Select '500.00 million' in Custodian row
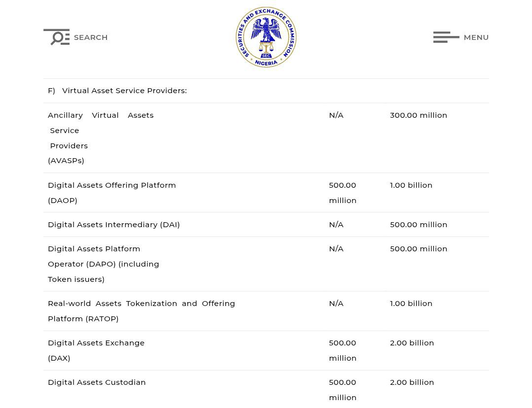532x408 pixels. [343, 390]
